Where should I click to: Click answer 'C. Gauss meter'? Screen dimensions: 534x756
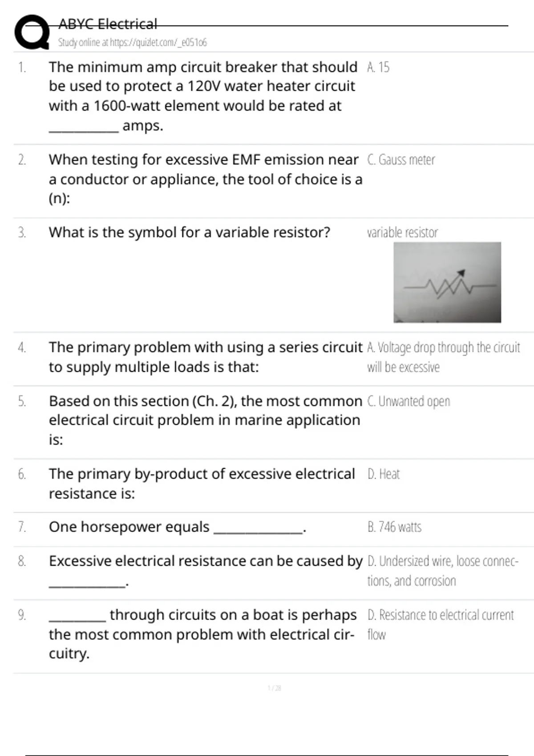[401, 160]
